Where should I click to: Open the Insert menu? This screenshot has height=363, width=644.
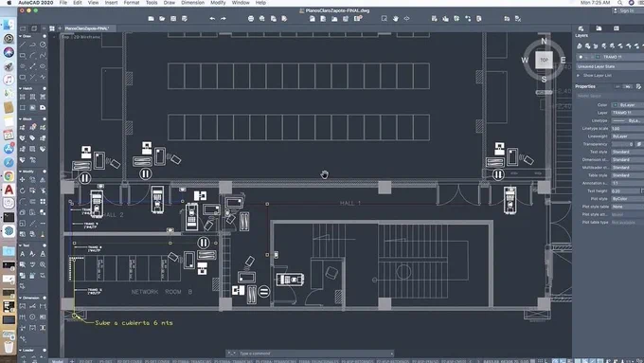pyautogui.click(x=112, y=3)
